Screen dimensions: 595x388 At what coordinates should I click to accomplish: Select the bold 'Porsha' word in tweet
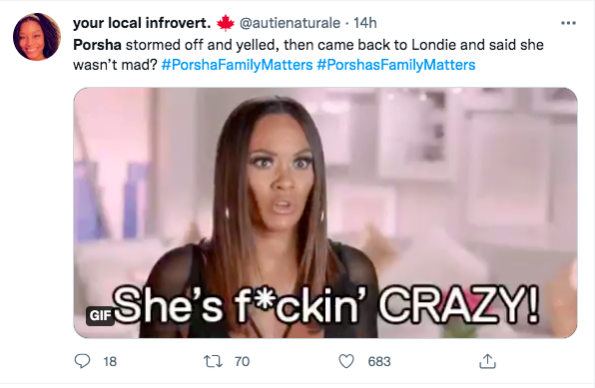(x=97, y=45)
